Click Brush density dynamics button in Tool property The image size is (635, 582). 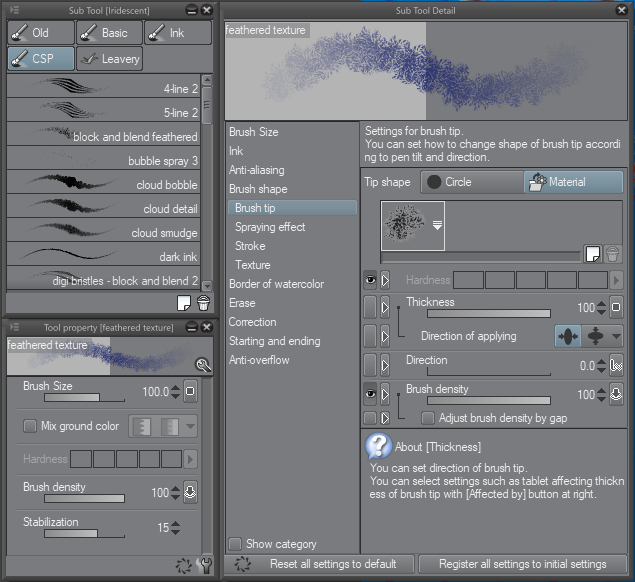pyautogui.click(x=190, y=492)
